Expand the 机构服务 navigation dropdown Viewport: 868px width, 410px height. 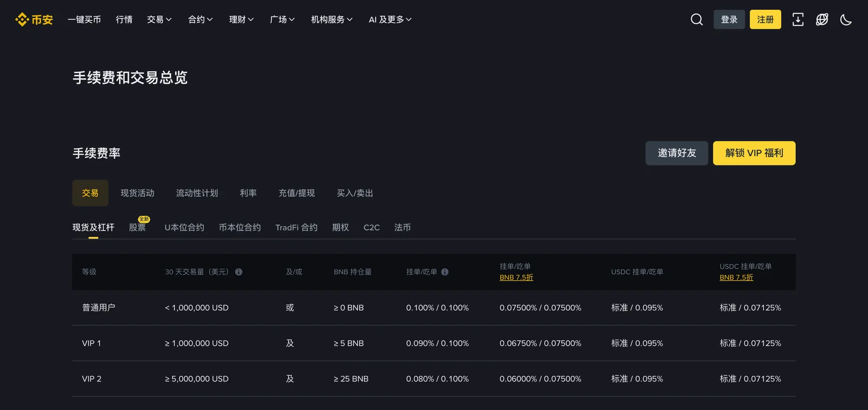tap(331, 20)
